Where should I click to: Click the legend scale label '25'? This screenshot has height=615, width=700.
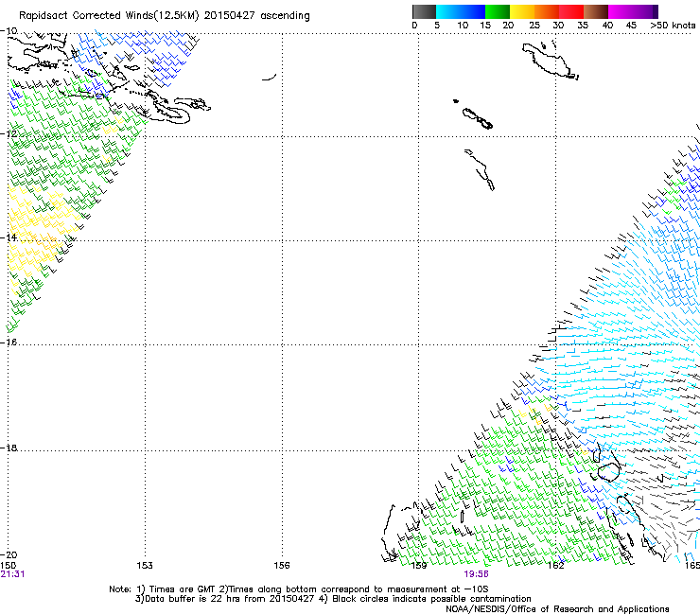coord(534,25)
